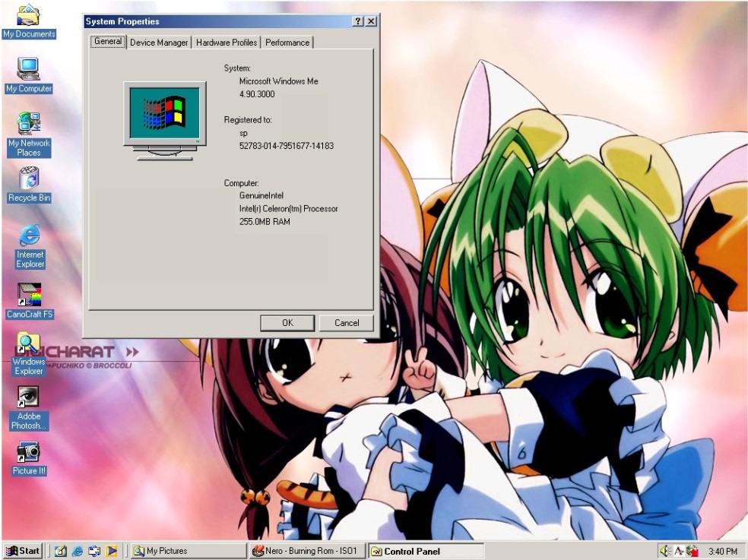The image size is (748, 560).
Task: Open the Performance tab
Action: pos(287,43)
